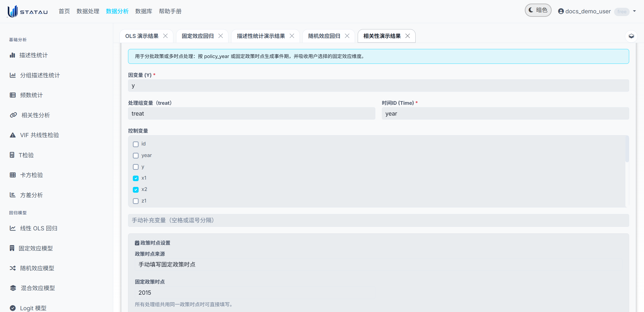The height and width of the screenshot is (312, 644).
Task: Check the z1 control variable
Action: pyautogui.click(x=136, y=201)
